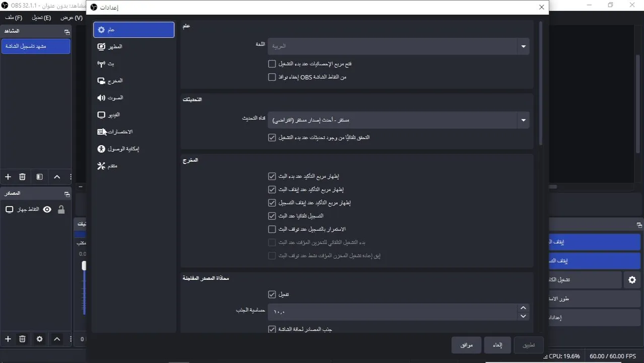Open the Edit (تعديل) menu
Viewport: 644px width, 363px height.
click(x=41, y=18)
